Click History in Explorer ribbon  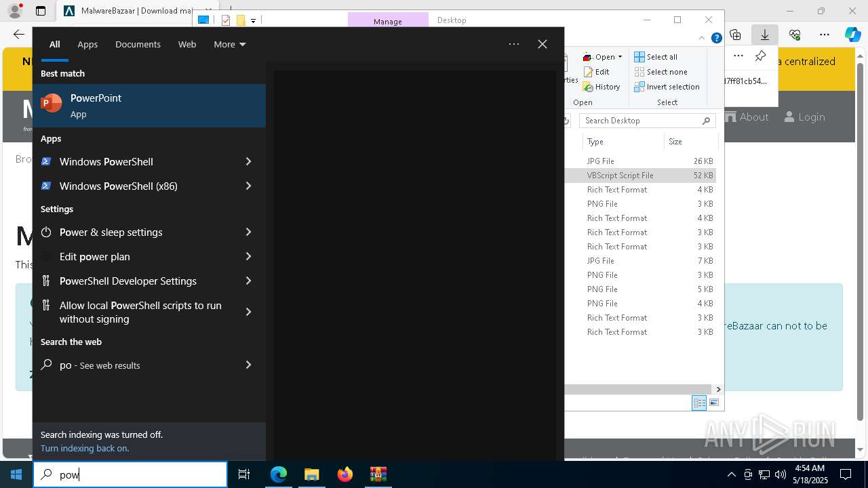[601, 87]
